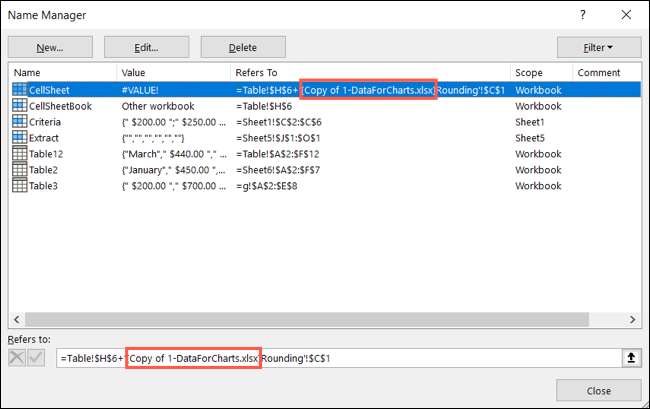
Task: Click Workbook scope in the Table12 row
Action: (x=538, y=154)
